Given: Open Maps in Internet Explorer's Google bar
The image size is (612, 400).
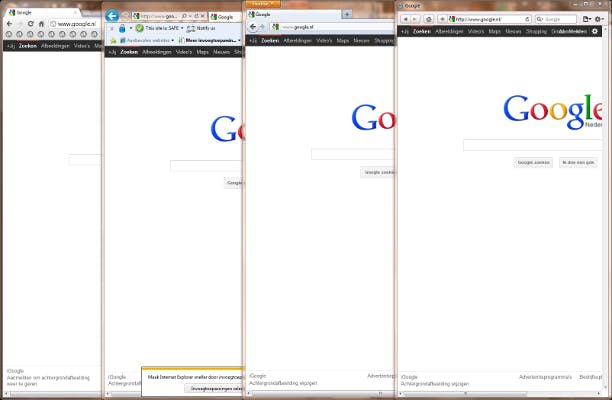Looking at the screenshot, I should coord(202,52).
